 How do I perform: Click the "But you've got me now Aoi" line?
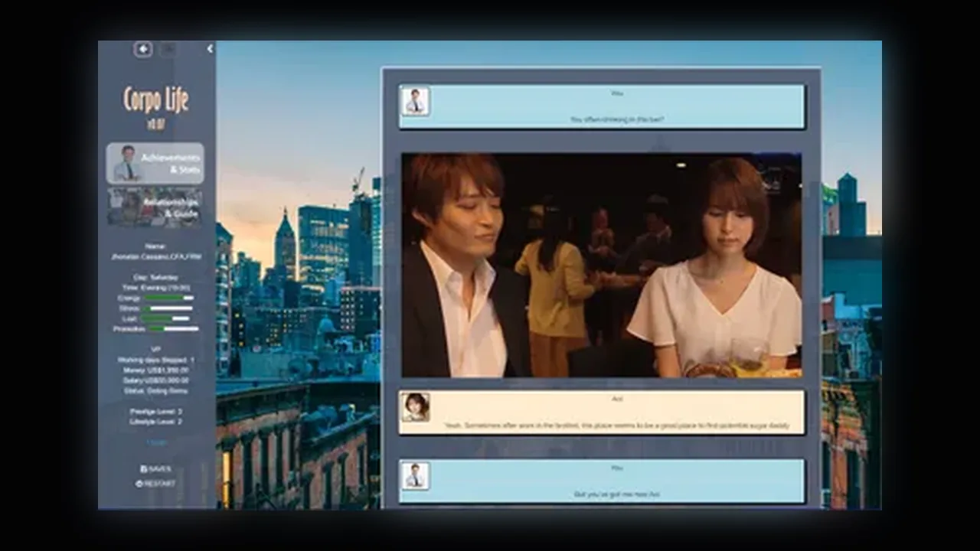(x=616, y=494)
